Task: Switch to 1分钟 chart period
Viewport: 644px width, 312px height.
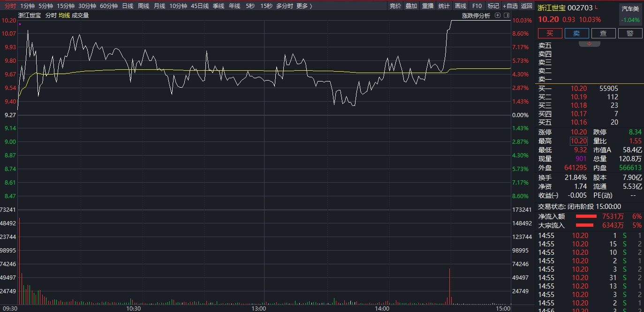Action: pos(27,6)
